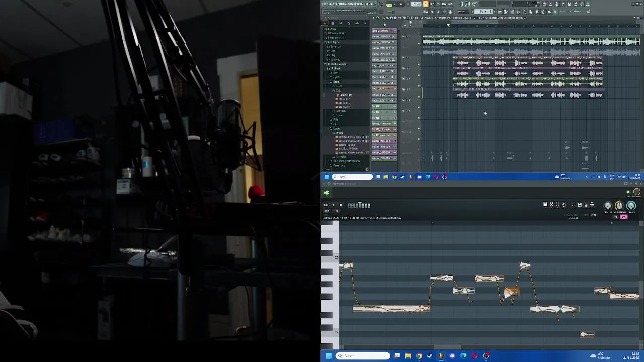Select the sb kick (2) sample
This screenshot has width=644, height=362.
coord(345,99)
